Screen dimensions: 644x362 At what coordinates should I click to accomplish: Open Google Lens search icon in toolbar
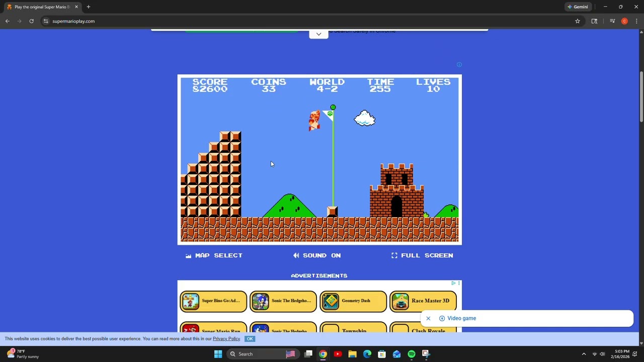(594, 21)
